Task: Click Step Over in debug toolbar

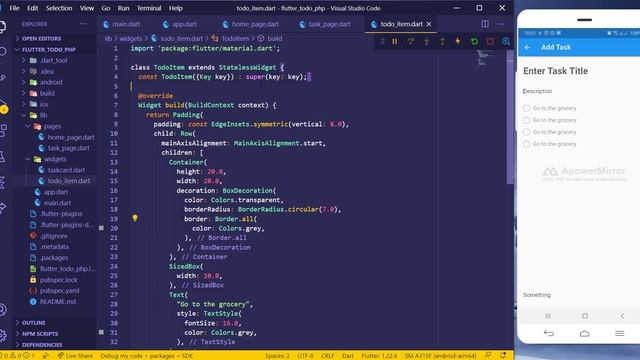Action: point(411,41)
